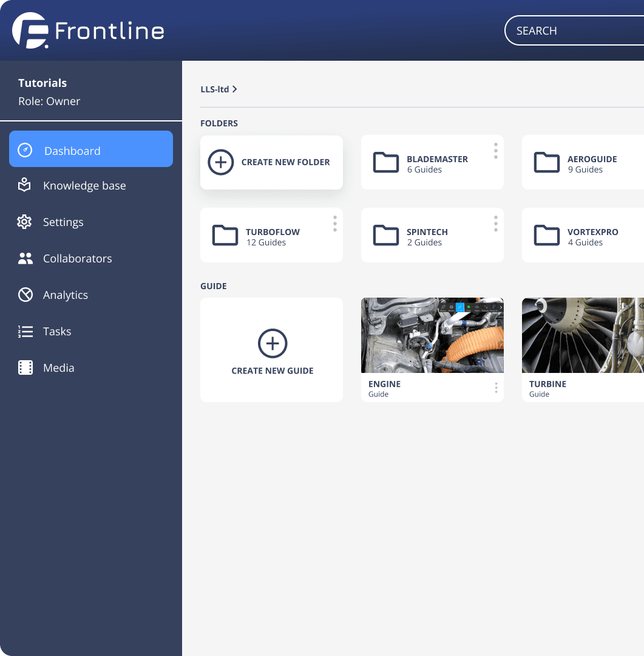
Task: Click the AEROGUIDE folder icon
Action: point(546,162)
